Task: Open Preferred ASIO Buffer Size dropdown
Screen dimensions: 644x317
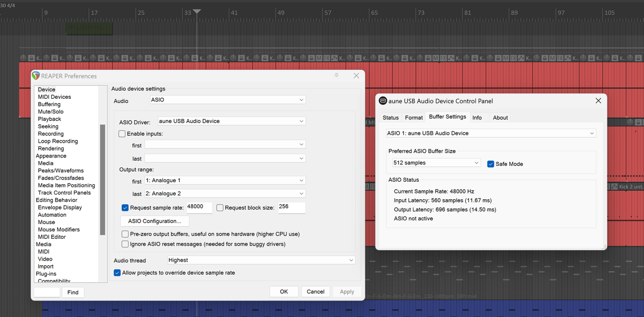Action: pyautogui.click(x=436, y=163)
